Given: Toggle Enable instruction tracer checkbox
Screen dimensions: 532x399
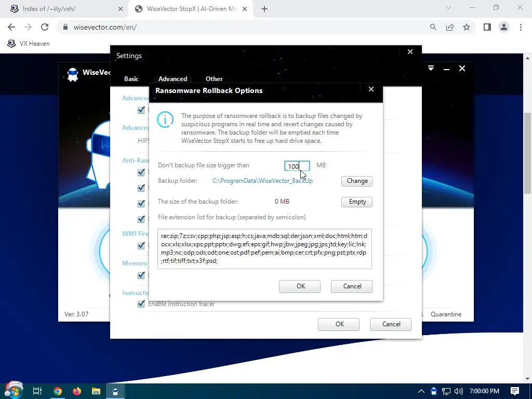Looking at the screenshot, I should point(141,303).
